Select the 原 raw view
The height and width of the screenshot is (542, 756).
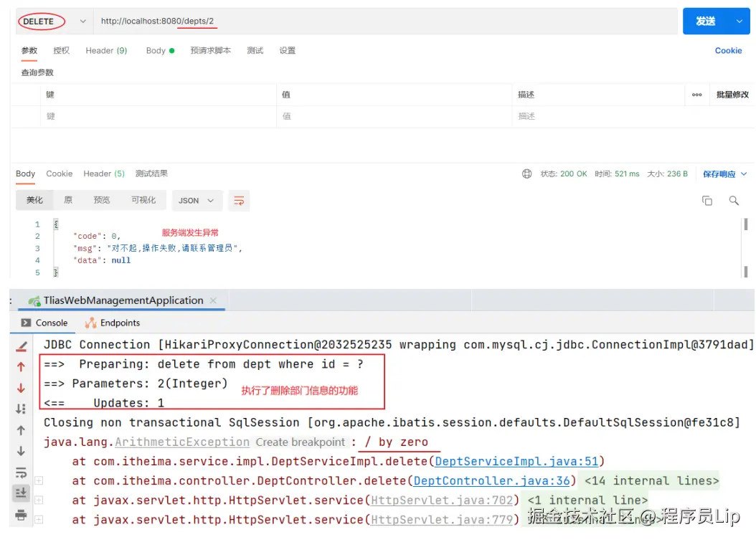pyautogui.click(x=68, y=200)
